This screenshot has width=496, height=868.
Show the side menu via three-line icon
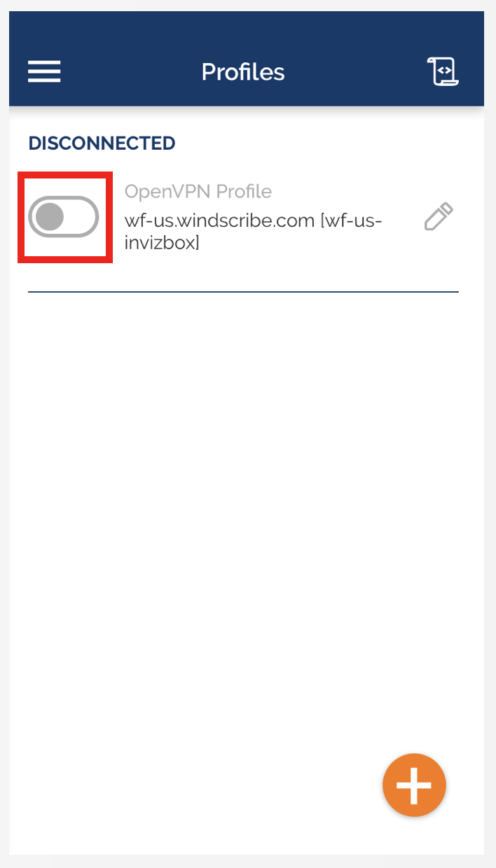[x=44, y=71]
